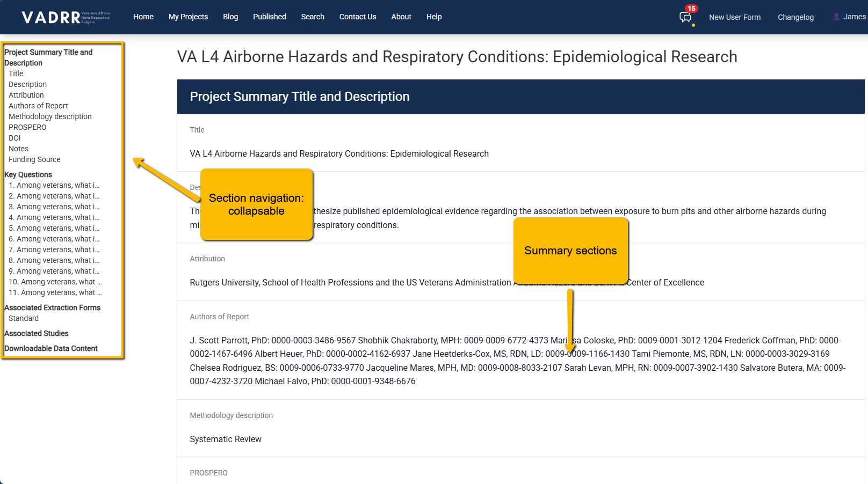
Task: Select PROSPERO in the sidebar navigation
Action: 27,127
